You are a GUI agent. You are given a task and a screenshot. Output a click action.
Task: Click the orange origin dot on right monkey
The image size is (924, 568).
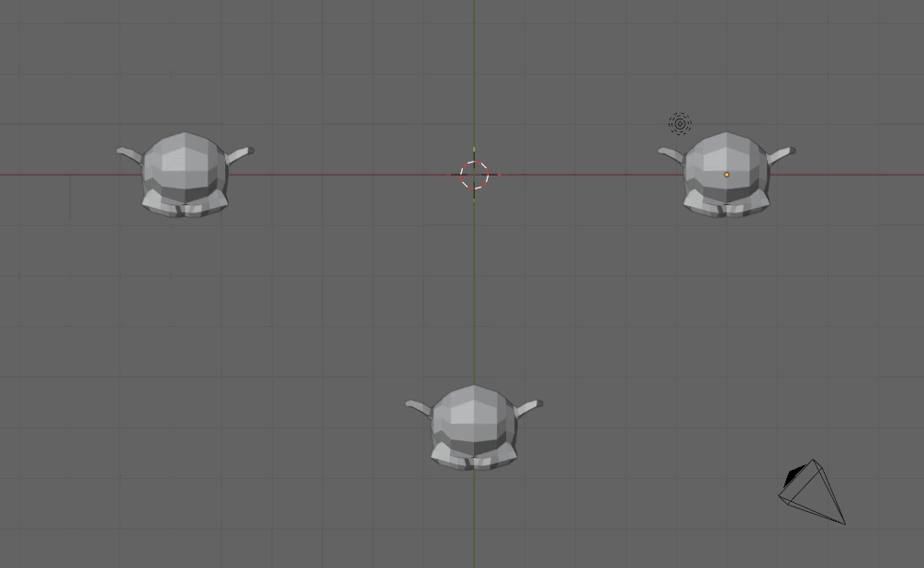point(727,175)
